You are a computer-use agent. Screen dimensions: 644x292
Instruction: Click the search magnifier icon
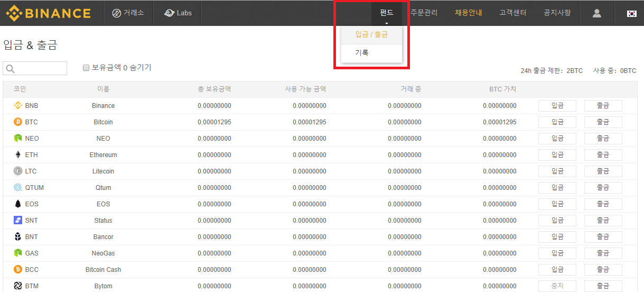(10, 69)
